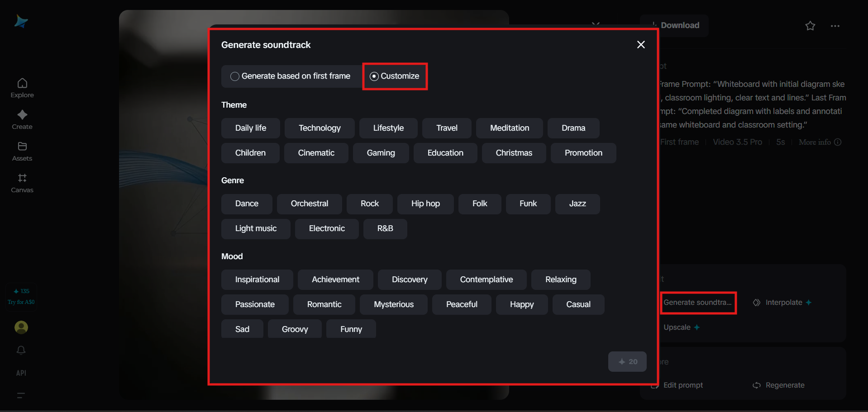This screenshot has width=868, height=412.
Task: Open the Assets folder icon
Action: 22,147
